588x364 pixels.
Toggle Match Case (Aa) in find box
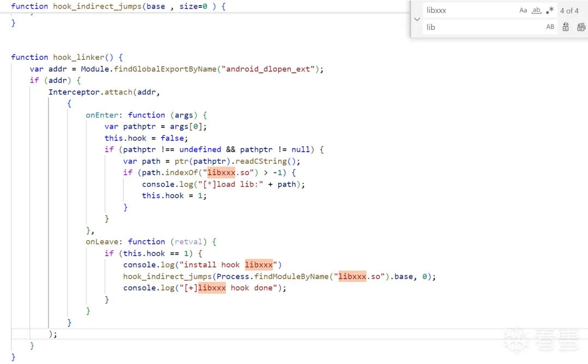click(x=523, y=10)
